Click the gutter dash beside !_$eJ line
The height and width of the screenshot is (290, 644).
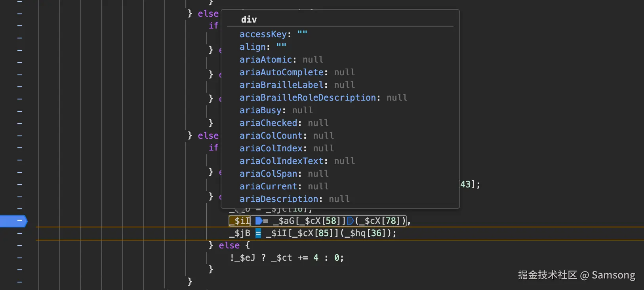click(20, 258)
